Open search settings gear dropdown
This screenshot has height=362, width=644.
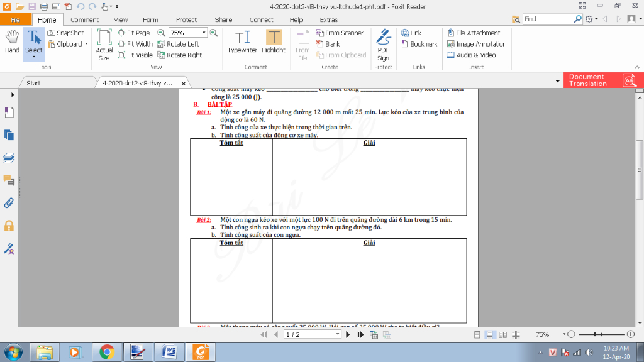click(x=591, y=19)
